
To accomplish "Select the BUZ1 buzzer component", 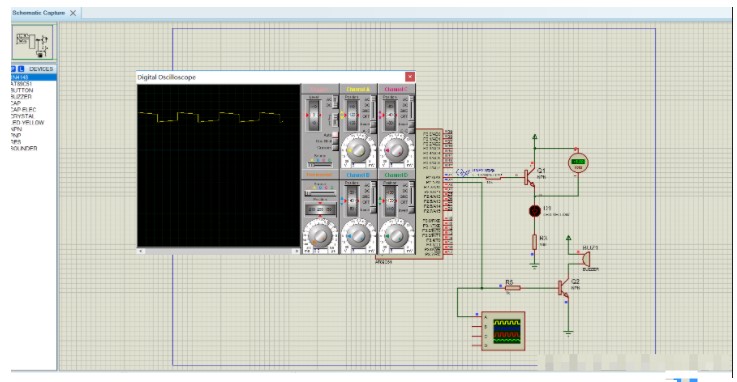I will point(584,259).
